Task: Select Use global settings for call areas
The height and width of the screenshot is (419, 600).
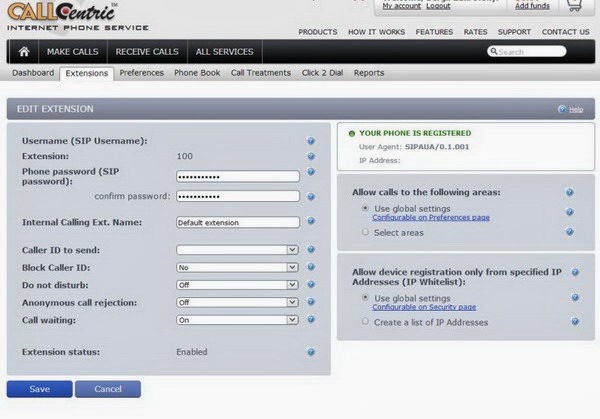Action: tap(365, 209)
